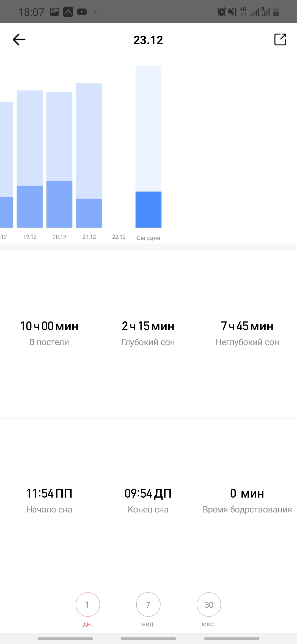This screenshot has height=644, width=297.
Task: Tap the alarm clock status icon
Action: point(221,12)
